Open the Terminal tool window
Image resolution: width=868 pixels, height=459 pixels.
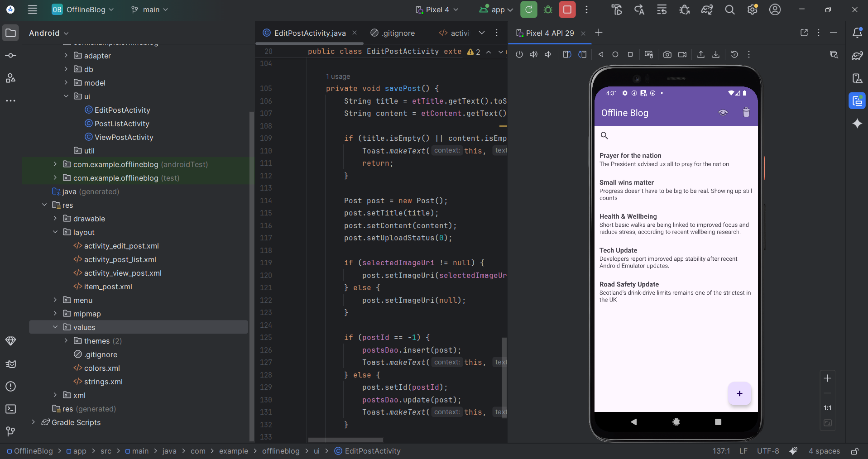11,409
